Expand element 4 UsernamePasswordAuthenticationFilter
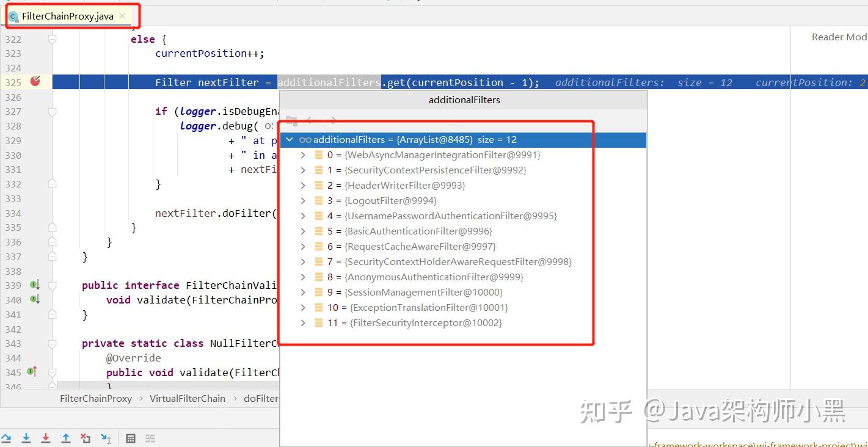 pos(303,216)
